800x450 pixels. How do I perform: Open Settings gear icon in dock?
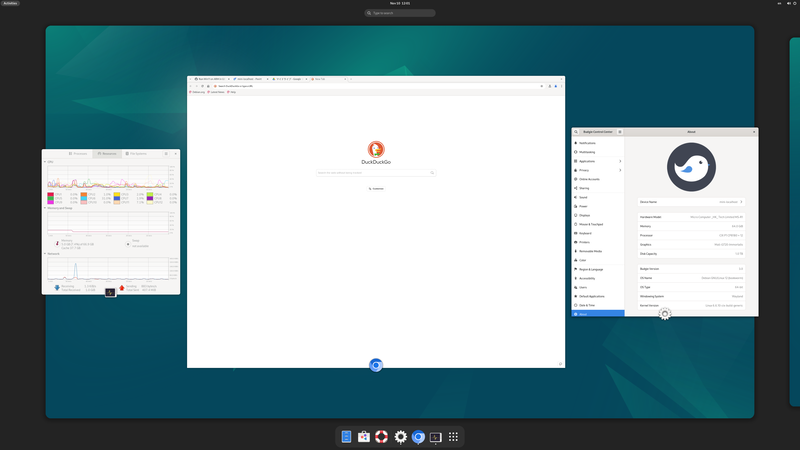(x=401, y=437)
